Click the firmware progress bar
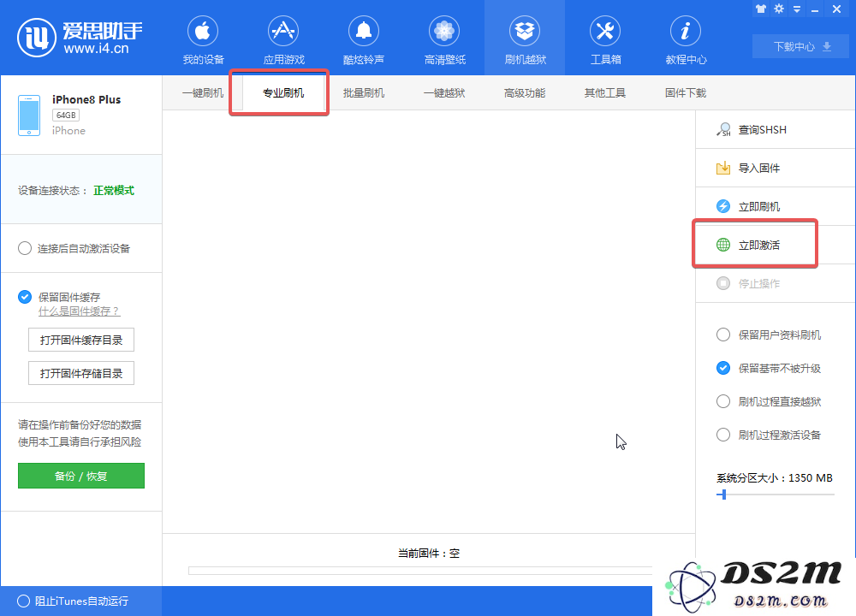Viewport: 856px width, 616px height. point(420,571)
